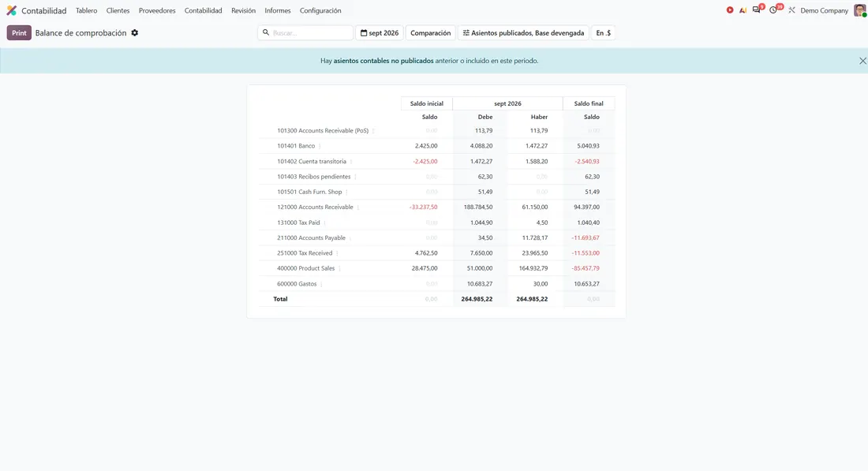Open the options menu for 101401 Banco
This screenshot has width=868, height=471.
320,146
